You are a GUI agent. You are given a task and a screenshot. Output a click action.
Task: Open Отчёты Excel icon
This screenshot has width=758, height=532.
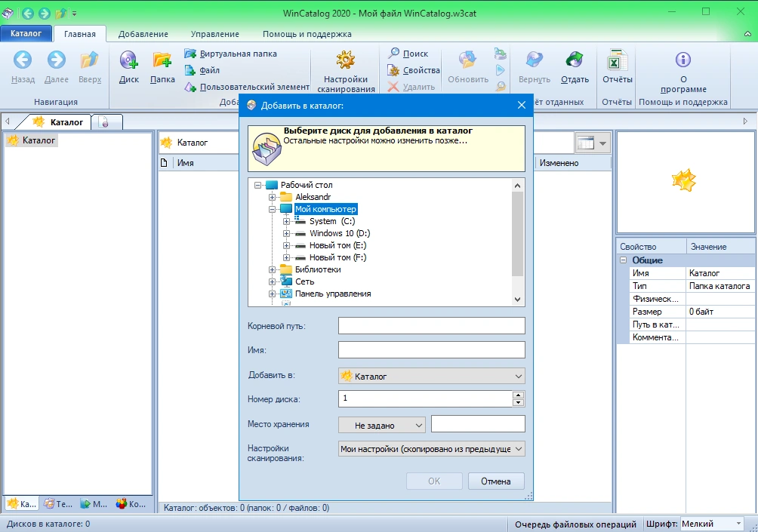tap(617, 60)
